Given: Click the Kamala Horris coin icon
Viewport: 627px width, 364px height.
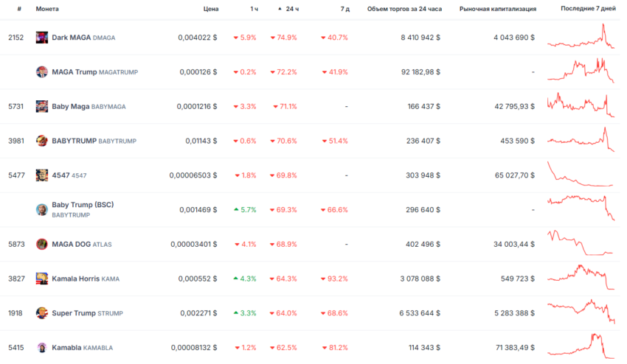Looking at the screenshot, I should [41, 279].
